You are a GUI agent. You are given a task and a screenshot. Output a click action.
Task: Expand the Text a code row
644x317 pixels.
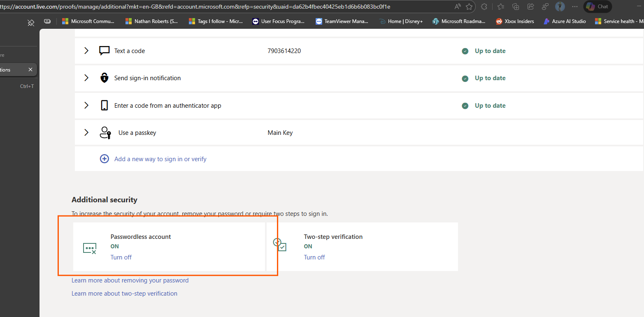pos(86,51)
